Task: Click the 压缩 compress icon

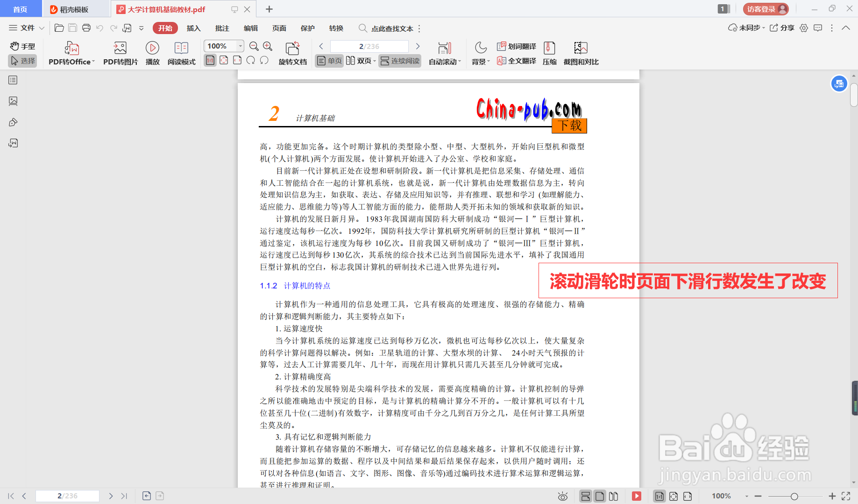Action: 550,54
